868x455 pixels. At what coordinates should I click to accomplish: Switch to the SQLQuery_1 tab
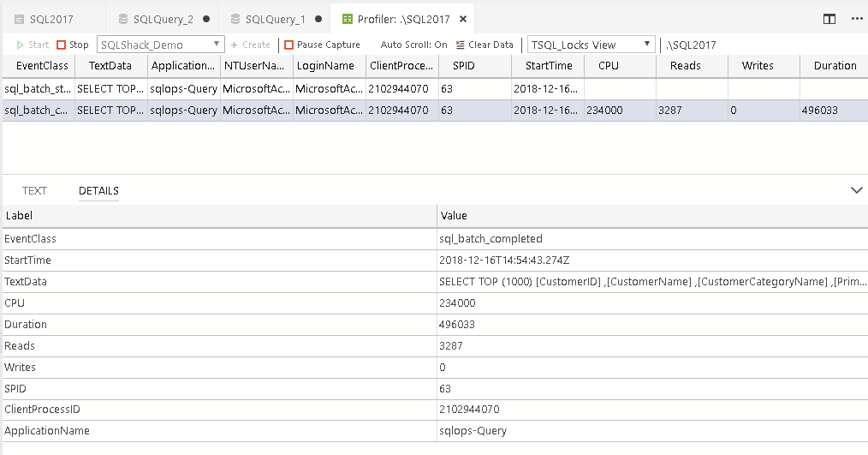pyautogui.click(x=275, y=19)
